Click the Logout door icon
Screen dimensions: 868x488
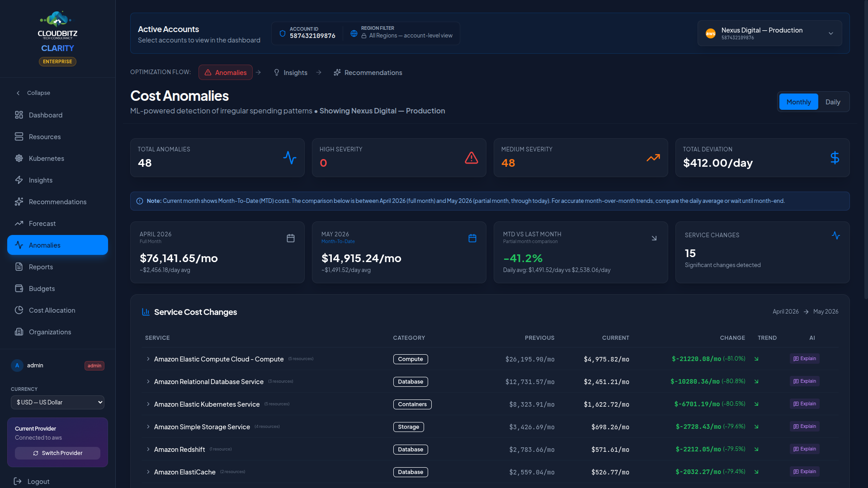coord(18,482)
